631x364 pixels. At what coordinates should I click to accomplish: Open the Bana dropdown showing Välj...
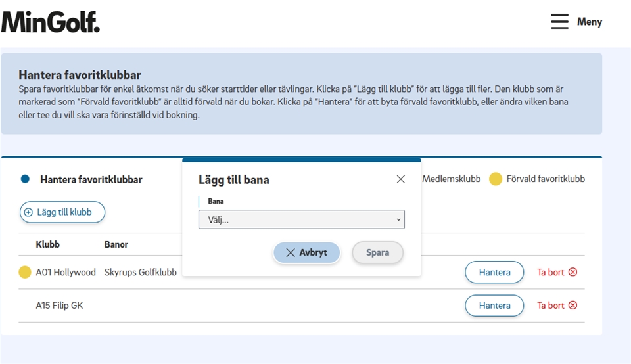click(301, 219)
